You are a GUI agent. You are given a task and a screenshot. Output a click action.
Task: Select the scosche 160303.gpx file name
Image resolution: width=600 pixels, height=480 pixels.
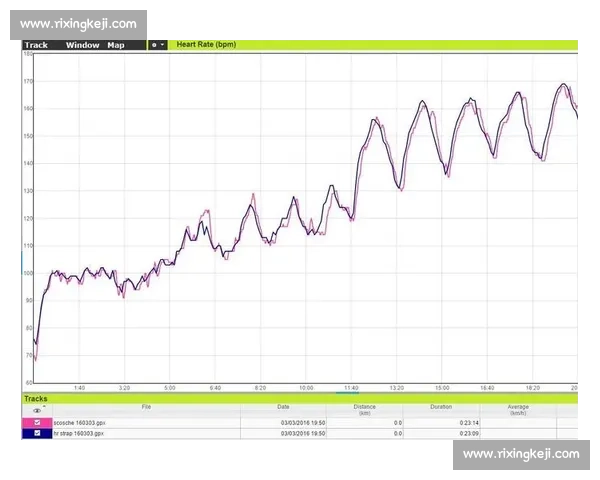[79, 423]
